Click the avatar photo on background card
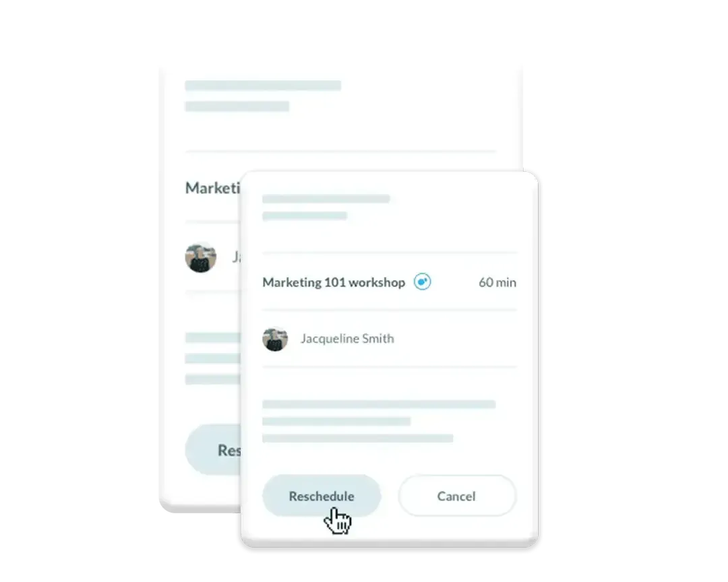 click(x=201, y=257)
